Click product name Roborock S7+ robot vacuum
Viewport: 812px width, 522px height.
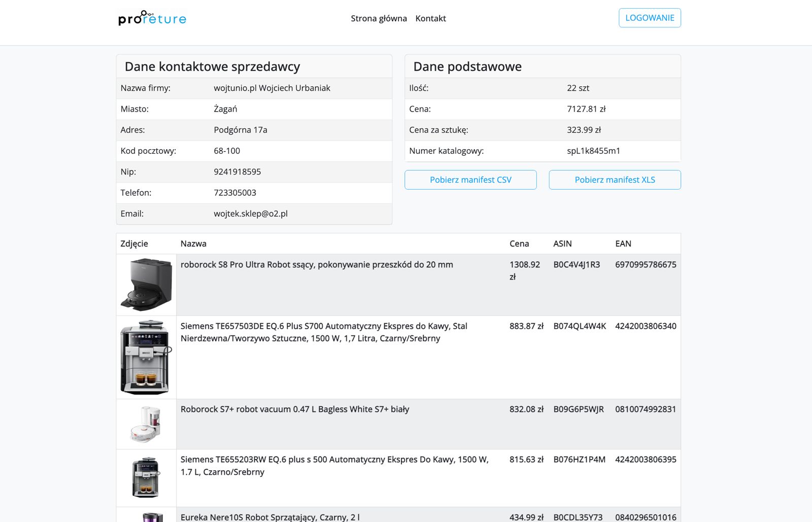coord(295,409)
